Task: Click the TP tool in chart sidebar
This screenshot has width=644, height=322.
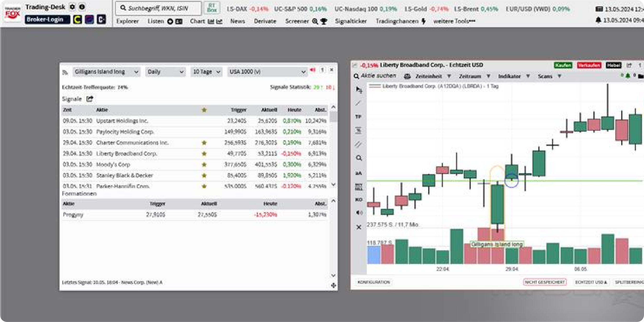Action: point(358,117)
